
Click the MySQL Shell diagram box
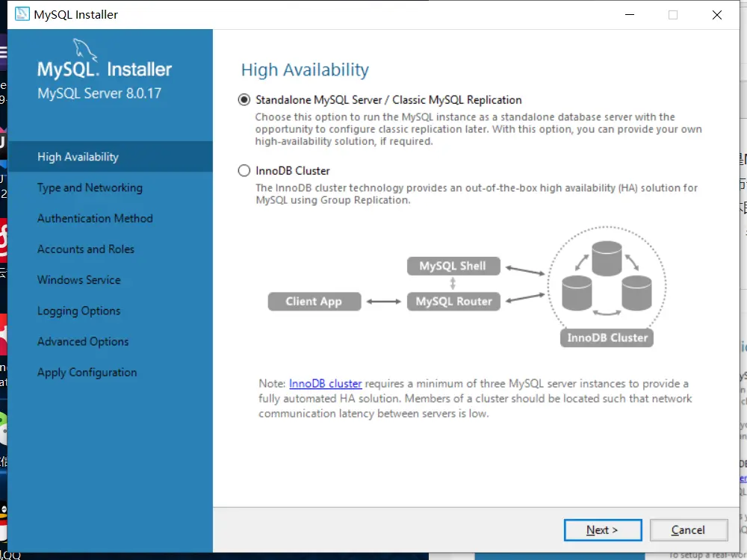click(x=453, y=267)
